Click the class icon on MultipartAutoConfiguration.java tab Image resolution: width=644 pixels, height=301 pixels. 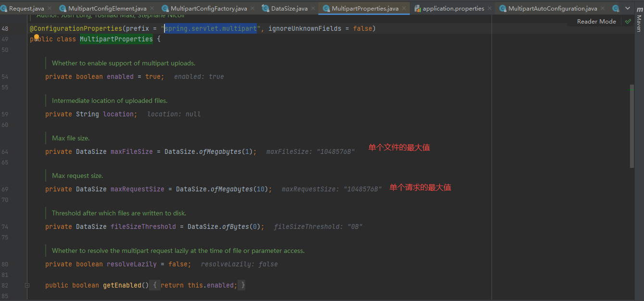click(x=503, y=8)
